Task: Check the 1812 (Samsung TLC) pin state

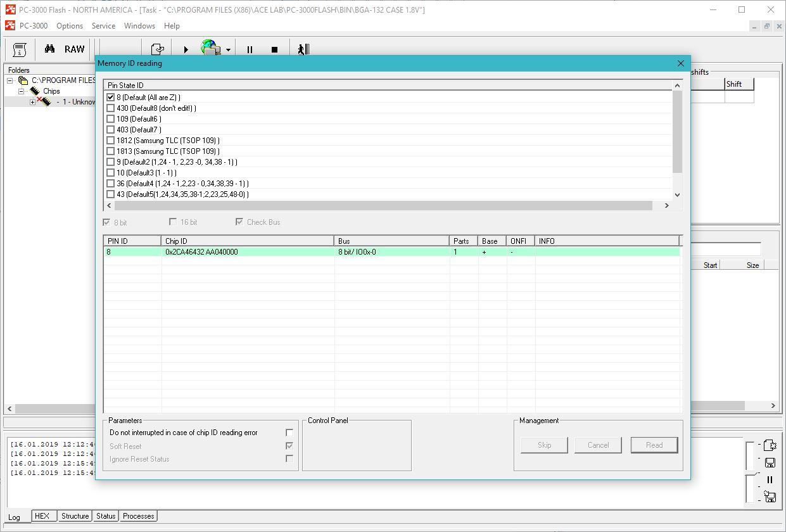Action: [x=111, y=141]
